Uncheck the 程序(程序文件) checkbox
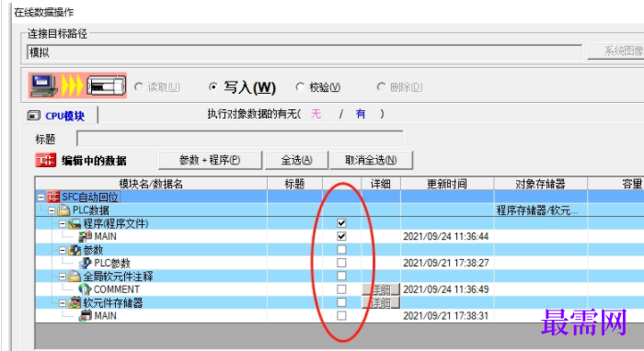644x351 pixels. pyautogui.click(x=341, y=223)
